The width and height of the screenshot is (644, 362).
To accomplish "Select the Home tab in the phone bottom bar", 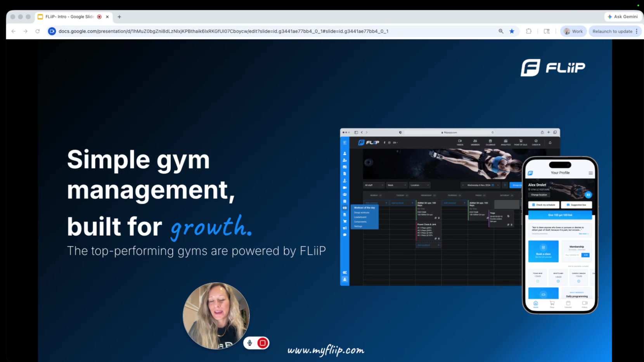I will 536,305.
